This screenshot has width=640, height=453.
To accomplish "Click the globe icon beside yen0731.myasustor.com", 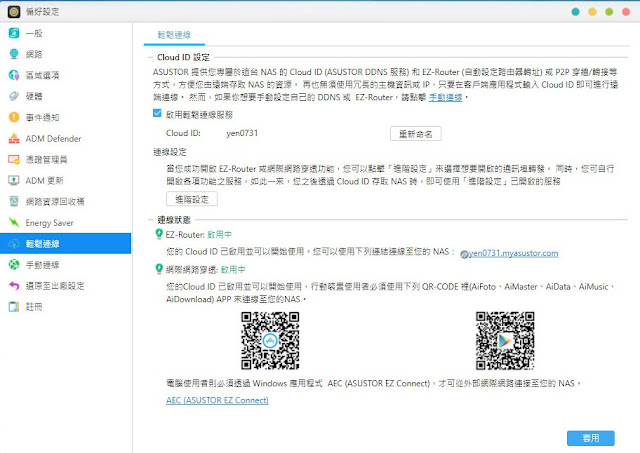I will tap(464, 254).
